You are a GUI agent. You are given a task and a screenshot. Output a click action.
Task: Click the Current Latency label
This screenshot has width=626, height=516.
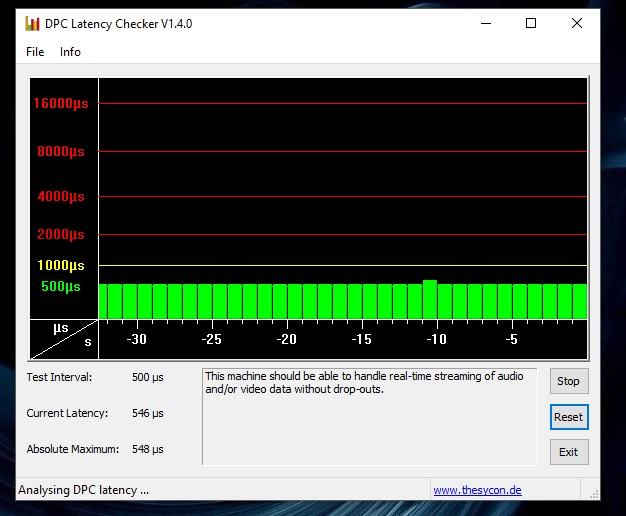coord(67,413)
